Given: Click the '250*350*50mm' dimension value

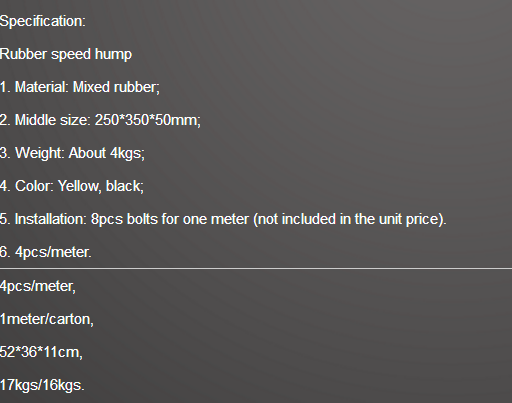Looking at the screenshot, I should 148,120.
